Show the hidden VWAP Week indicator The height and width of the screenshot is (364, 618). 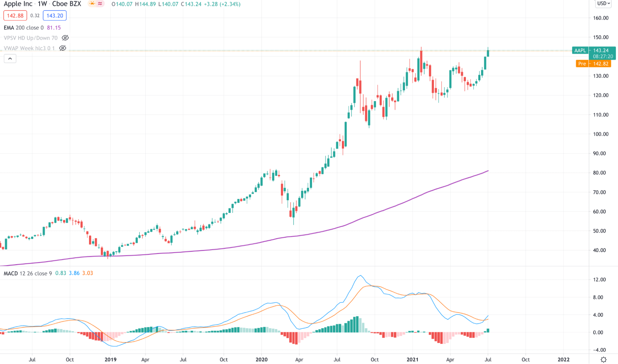point(63,48)
